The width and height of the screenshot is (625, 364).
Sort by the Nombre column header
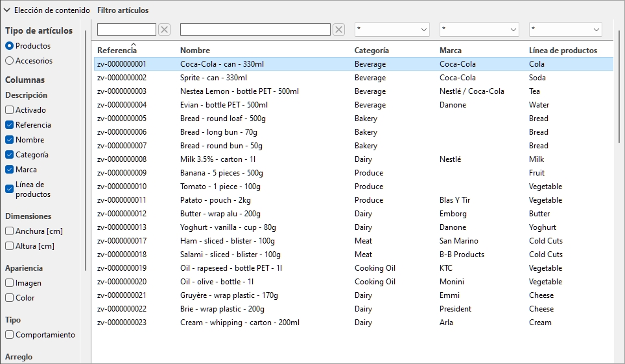pyautogui.click(x=195, y=50)
